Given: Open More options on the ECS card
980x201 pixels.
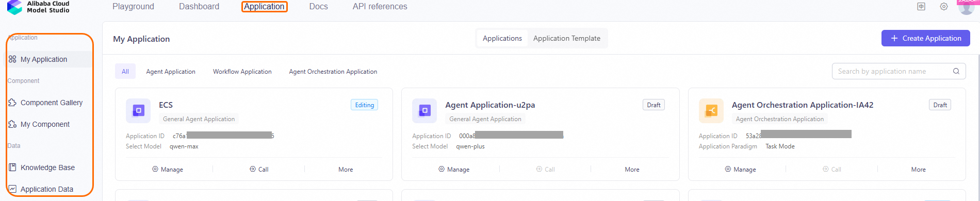Looking at the screenshot, I should point(346,169).
